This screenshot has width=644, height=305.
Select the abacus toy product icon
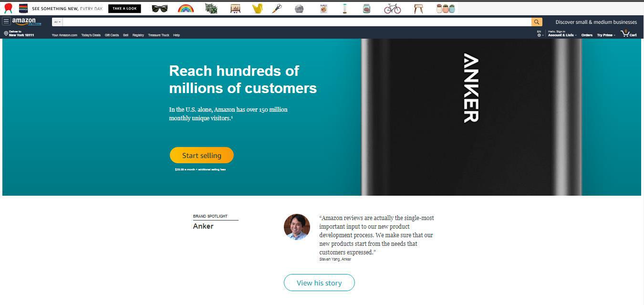point(235,9)
